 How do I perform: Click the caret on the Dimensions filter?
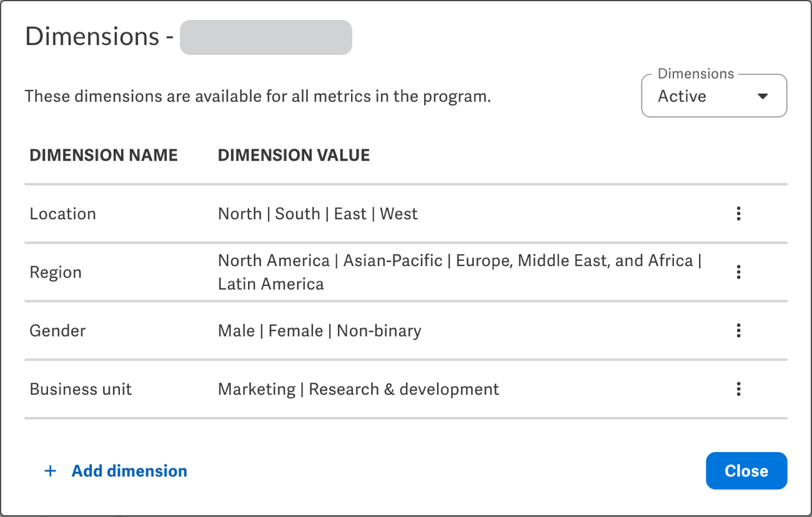763,97
